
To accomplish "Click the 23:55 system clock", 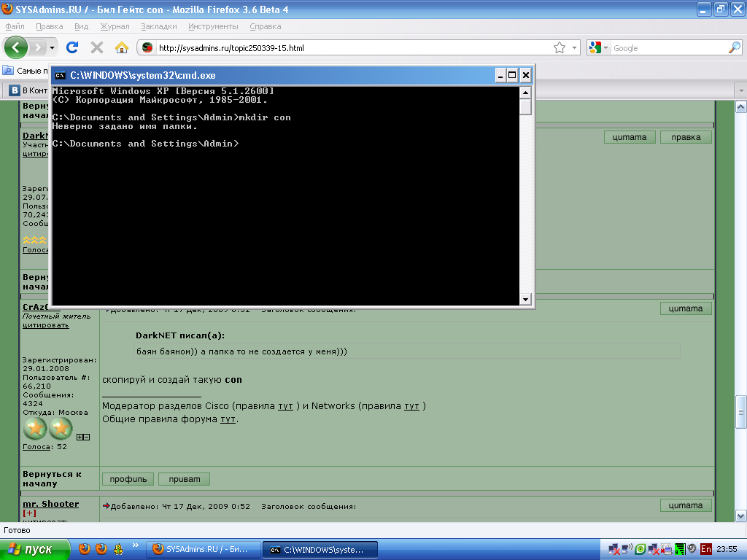I will coord(727,549).
